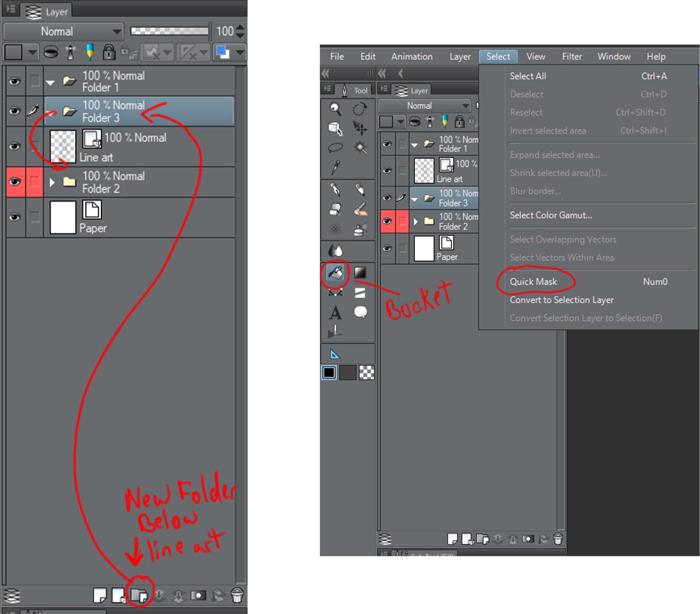Click the Delete Layer trash icon in left panel
700x614 pixels.
(237, 595)
